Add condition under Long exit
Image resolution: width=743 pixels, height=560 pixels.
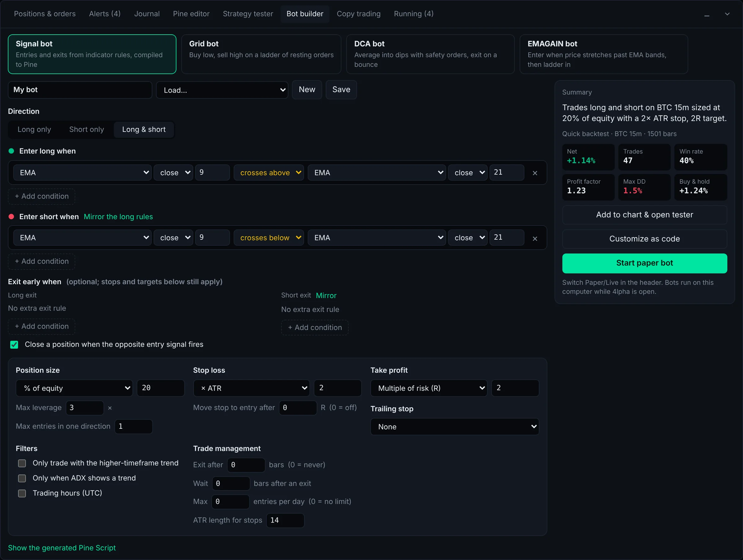(42, 327)
